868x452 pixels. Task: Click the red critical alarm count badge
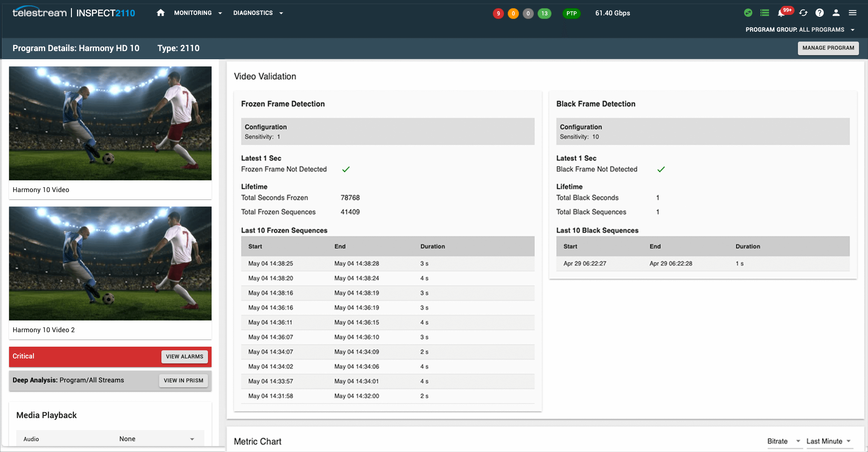coord(498,14)
